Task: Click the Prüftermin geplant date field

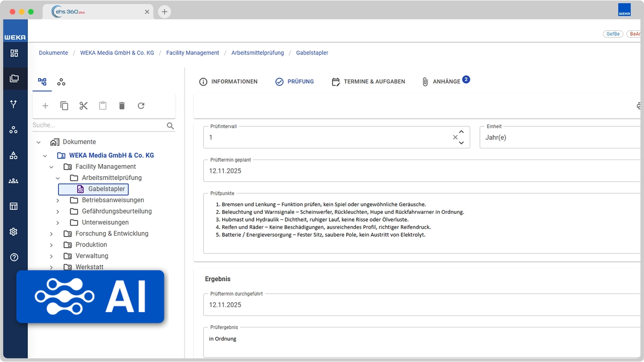Action: click(422, 171)
